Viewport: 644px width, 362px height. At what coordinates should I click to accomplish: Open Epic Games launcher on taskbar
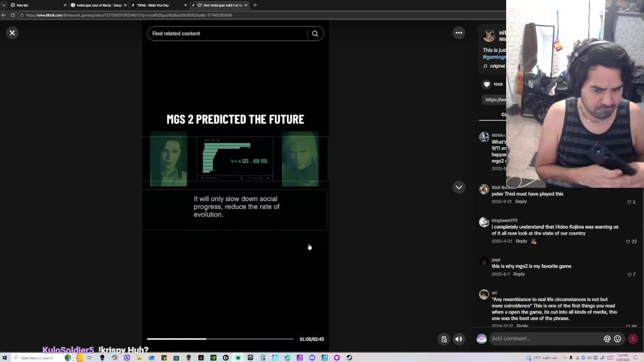coord(250,357)
